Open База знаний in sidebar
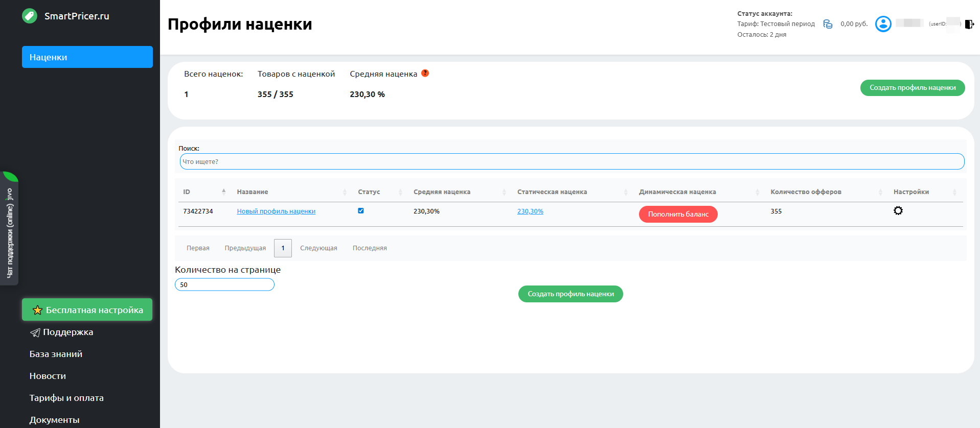The height and width of the screenshot is (428, 980). (x=56, y=354)
